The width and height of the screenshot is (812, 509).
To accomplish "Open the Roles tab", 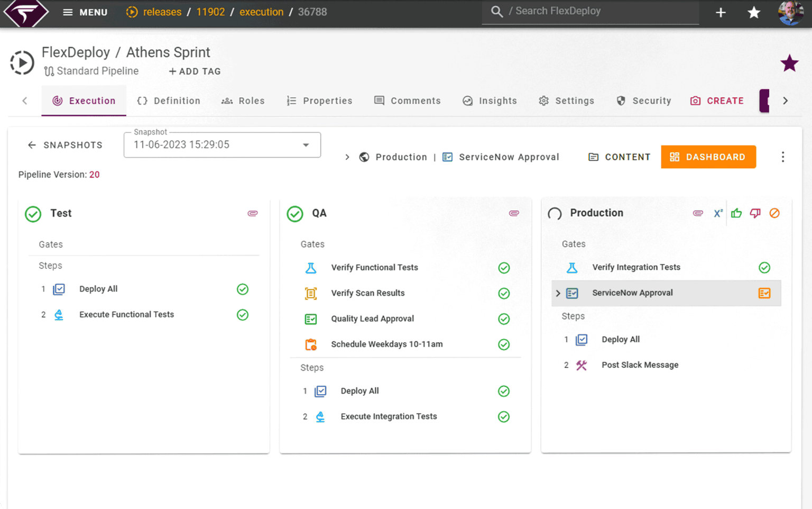I will click(x=243, y=101).
